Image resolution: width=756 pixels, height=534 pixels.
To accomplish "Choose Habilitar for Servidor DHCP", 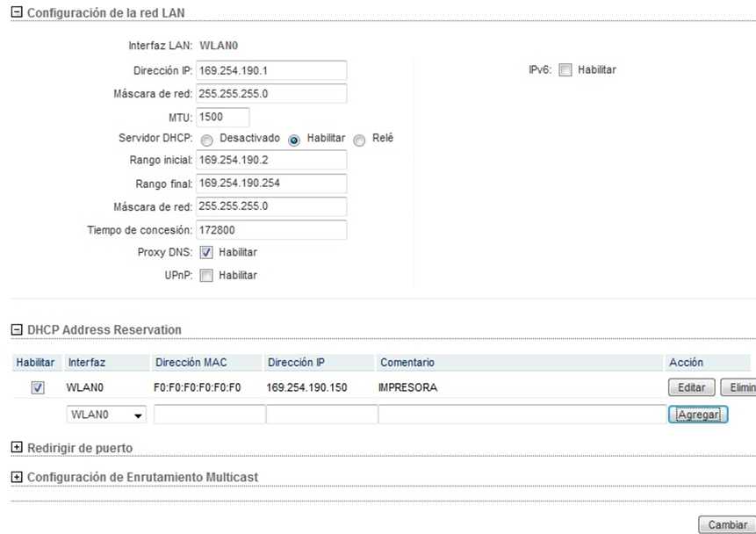I will pos(293,141).
